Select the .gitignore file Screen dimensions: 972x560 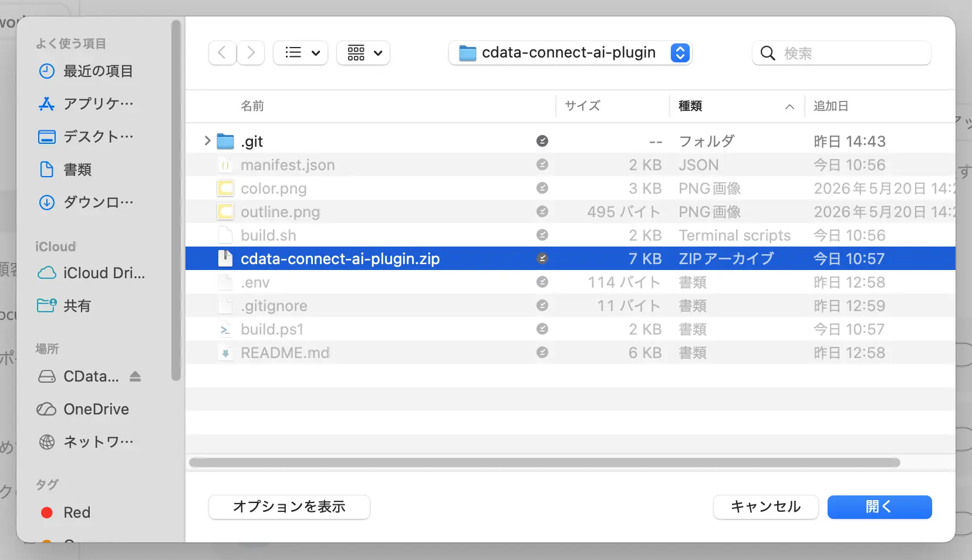click(274, 306)
